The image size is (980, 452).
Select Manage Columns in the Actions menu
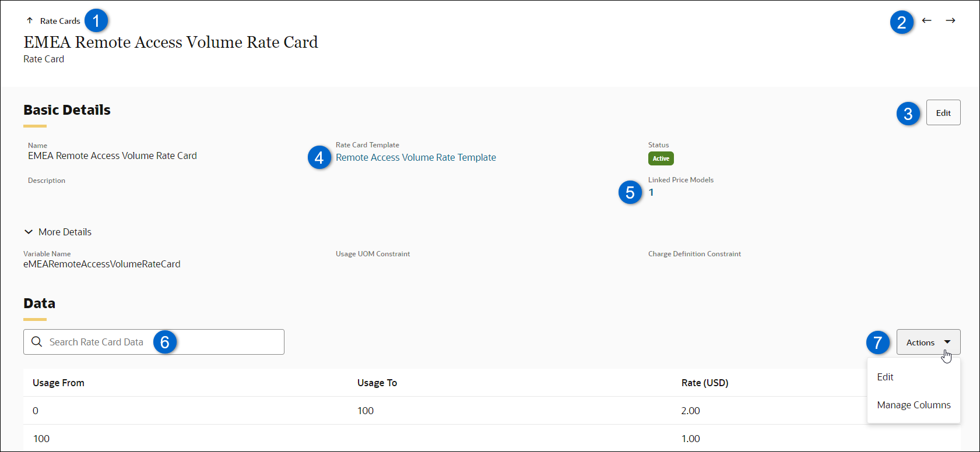[x=913, y=405]
